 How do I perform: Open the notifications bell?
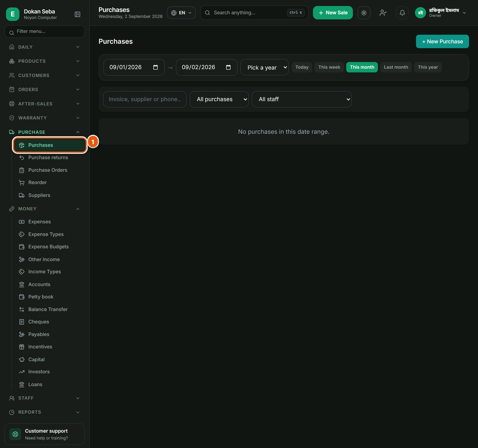click(x=402, y=13)
